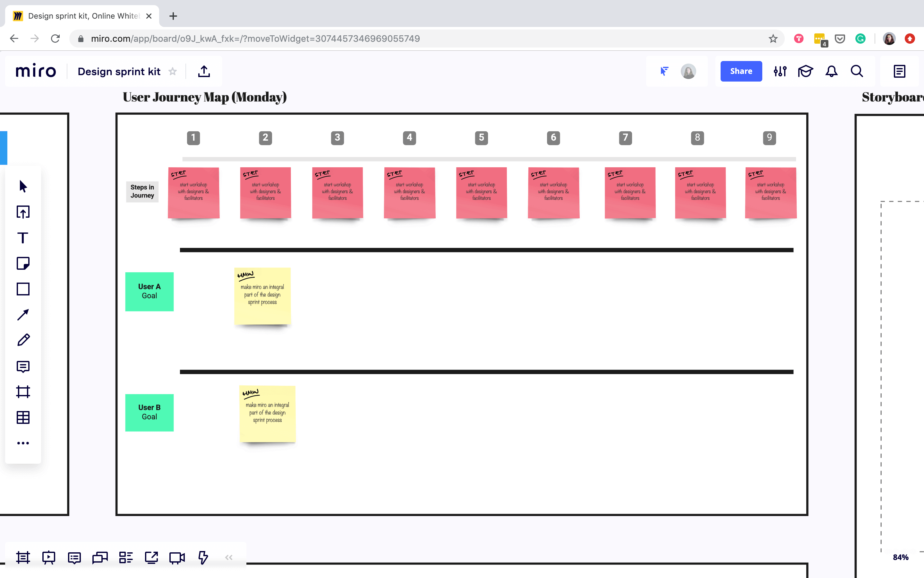Screen dimensions: 924x578
Task: Select the pink sticky under step 5
Action: pyautogui.click(x=482, y=193)
